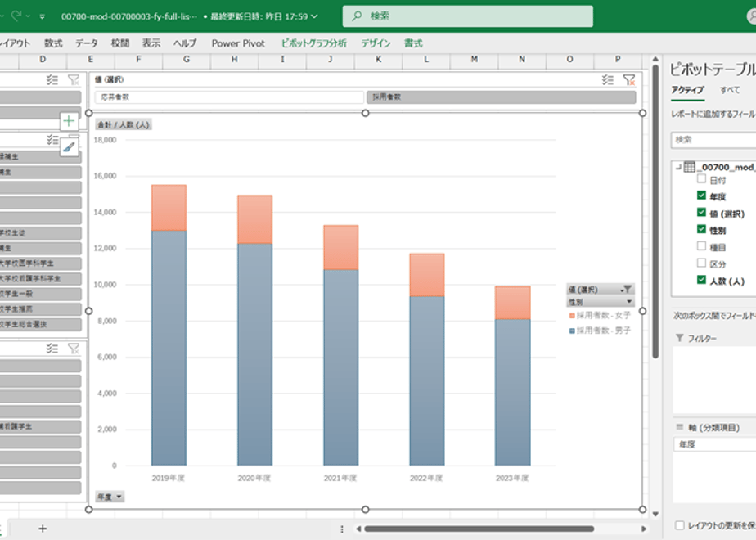Click horizontal scrollbar left arrow

pos(358,529)
